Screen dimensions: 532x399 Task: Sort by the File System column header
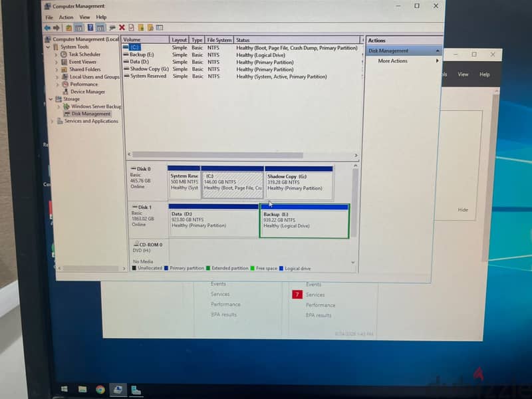coord(219,40)
